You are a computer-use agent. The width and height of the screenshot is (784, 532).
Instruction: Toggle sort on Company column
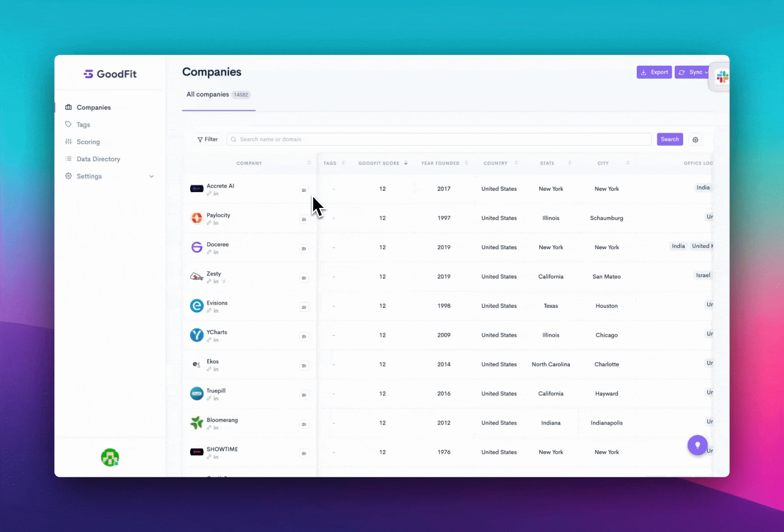pyautogui.click(x=309, y=163)
